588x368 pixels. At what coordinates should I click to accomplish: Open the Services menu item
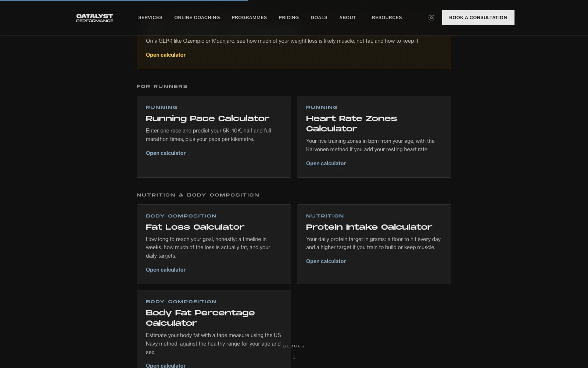[x=150, y=18]
